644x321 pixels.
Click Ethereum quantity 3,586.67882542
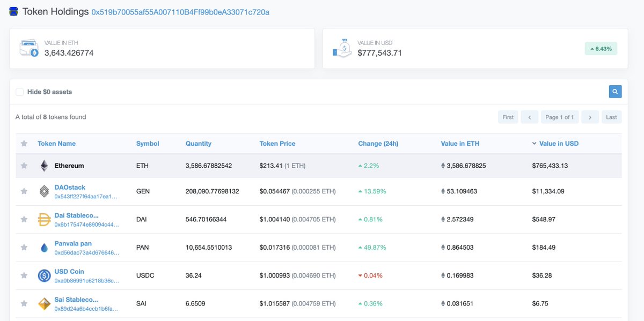[x=209, y=166]
